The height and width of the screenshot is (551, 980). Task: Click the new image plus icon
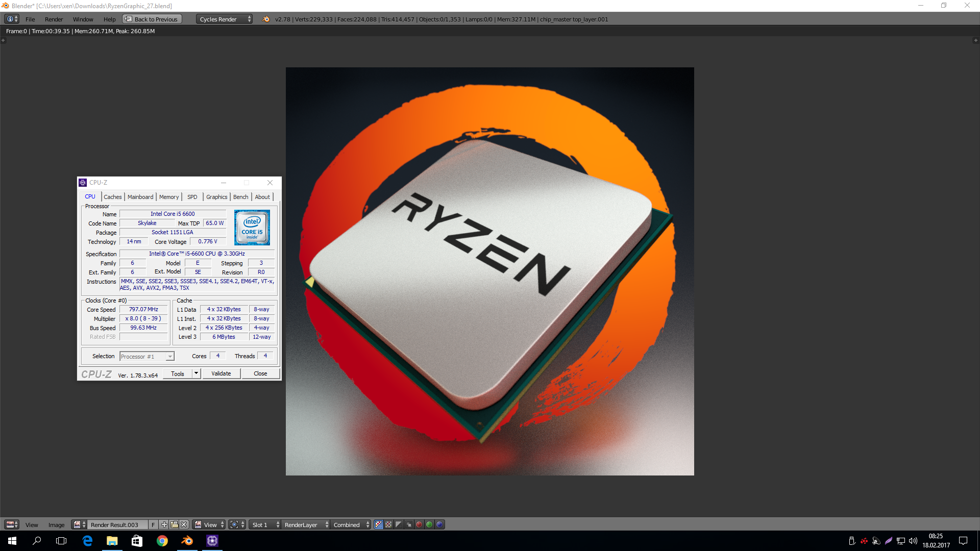tap(164, 524)
